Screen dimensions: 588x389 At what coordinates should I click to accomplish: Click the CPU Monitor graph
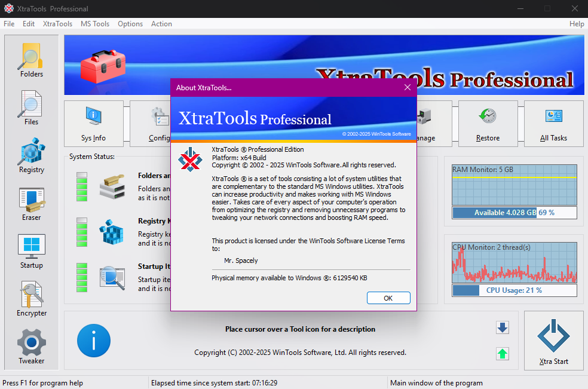[x=514, y=262]
